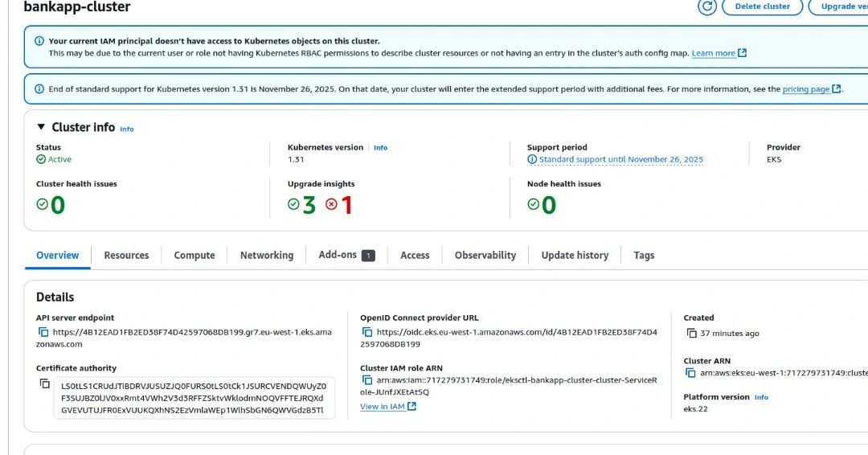Click the green Active status check icon

(x=41, y=159)
